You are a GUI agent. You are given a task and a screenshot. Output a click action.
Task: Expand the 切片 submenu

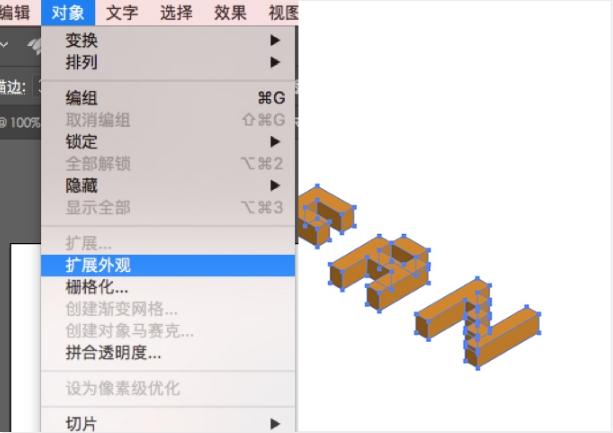coord(168,423)
